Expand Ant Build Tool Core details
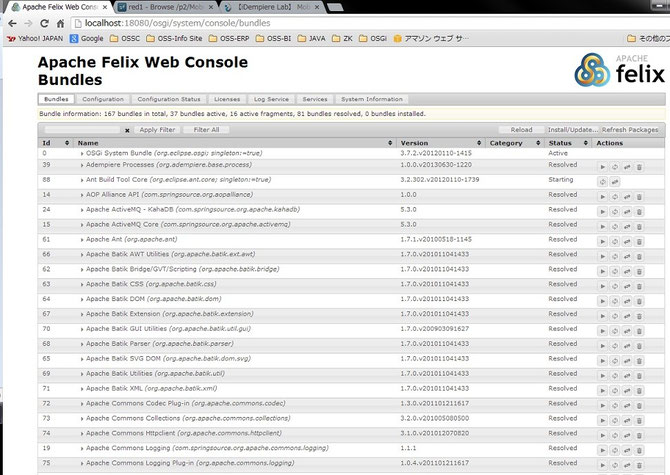The image size is (670, 475). pos(82,180)
